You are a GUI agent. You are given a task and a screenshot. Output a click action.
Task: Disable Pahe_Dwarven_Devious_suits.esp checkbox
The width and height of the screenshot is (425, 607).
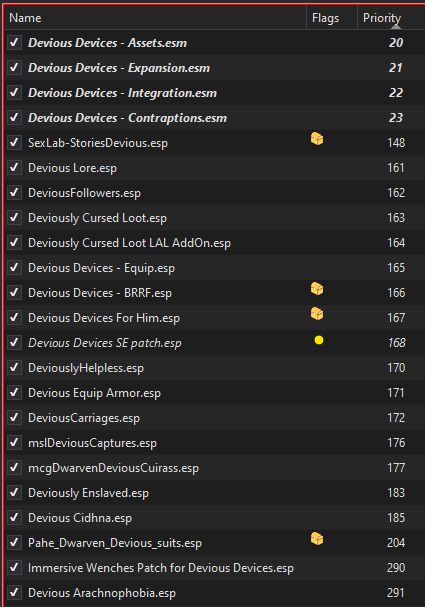pyautogui.click(x=14, y=543)
